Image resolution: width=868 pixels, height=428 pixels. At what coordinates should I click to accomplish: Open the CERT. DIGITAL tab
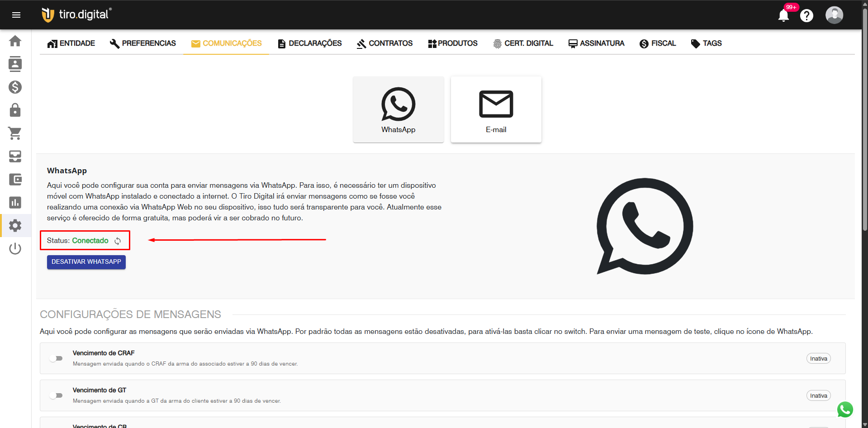coord(523,43)
